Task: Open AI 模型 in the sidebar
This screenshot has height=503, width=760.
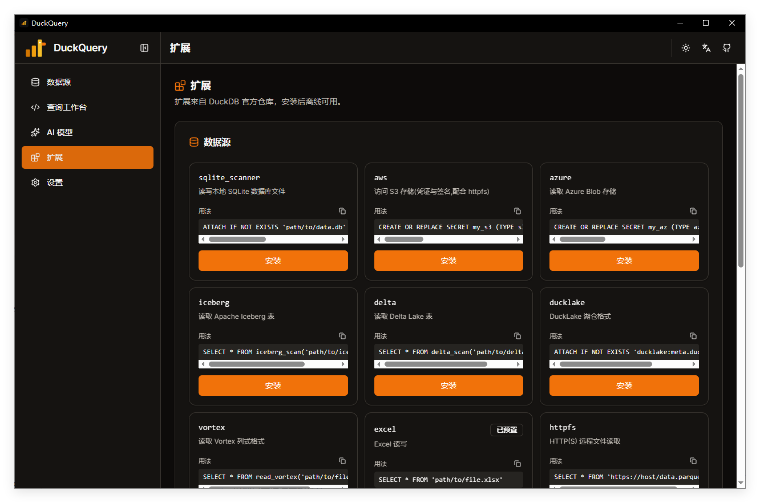Action: [x=88, y=132]
